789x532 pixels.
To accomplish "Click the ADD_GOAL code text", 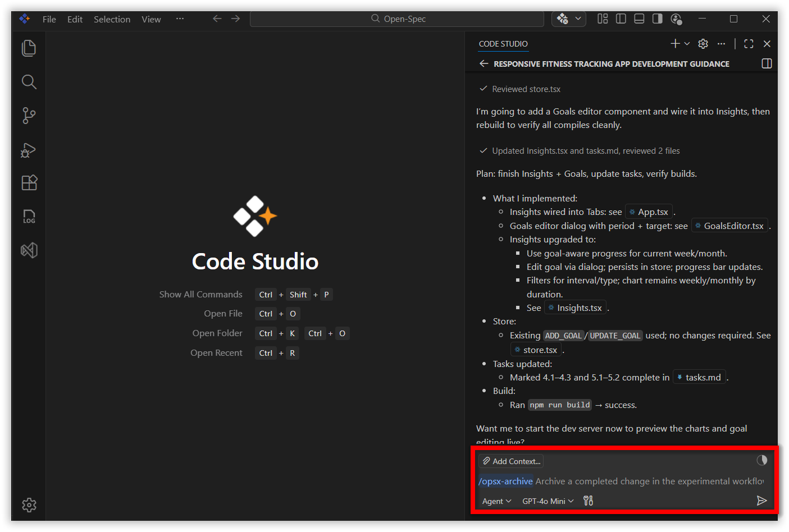I will click(563, 336).
